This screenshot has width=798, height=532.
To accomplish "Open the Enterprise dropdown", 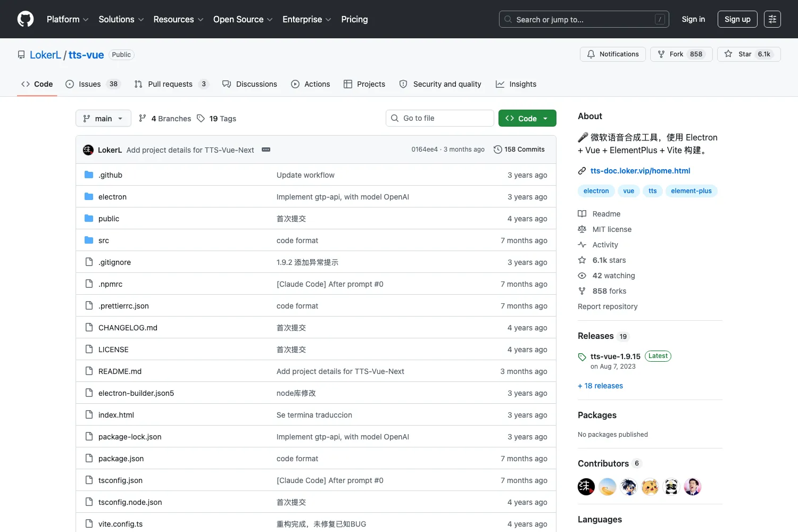I will point(307,19).
